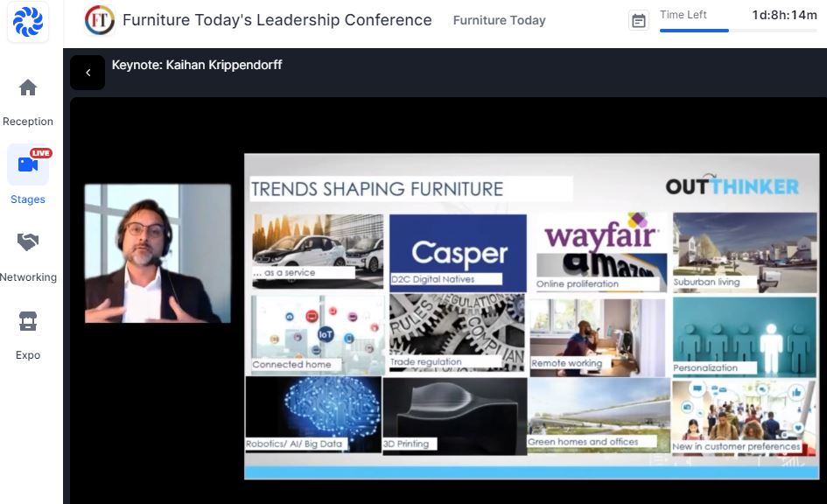The width and height of the screenshot is (827, 504).
Task: Click the 3D Printing tile
Action: tap(455, 416)
